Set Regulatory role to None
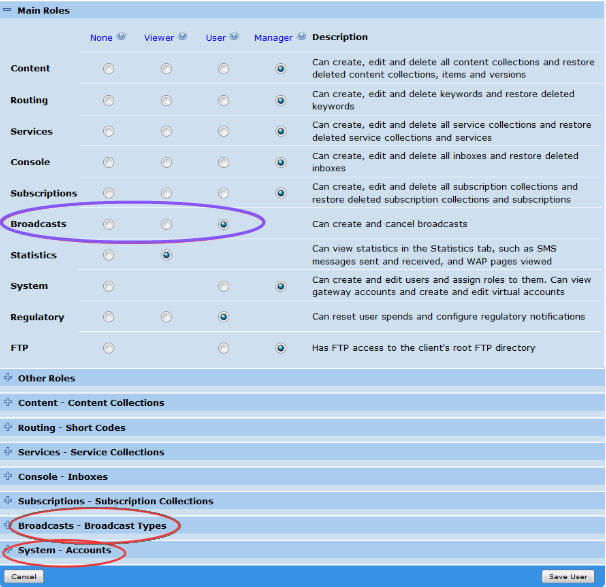 click(109, 317)
